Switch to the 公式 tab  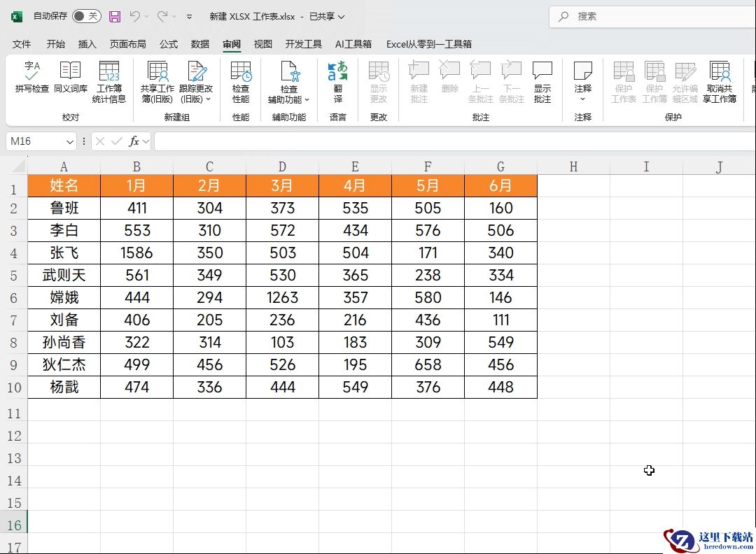click(x=168, y=44)
